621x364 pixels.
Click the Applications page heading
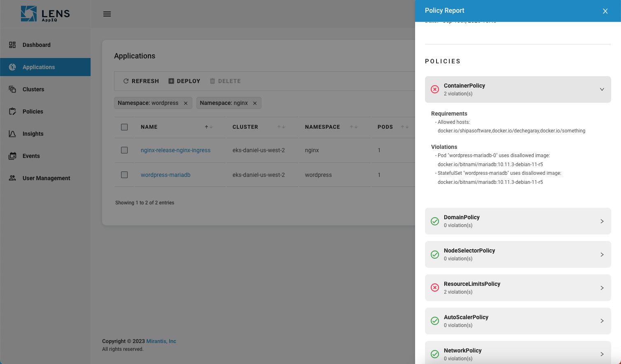pyautogui.click(x=135, y=56)
